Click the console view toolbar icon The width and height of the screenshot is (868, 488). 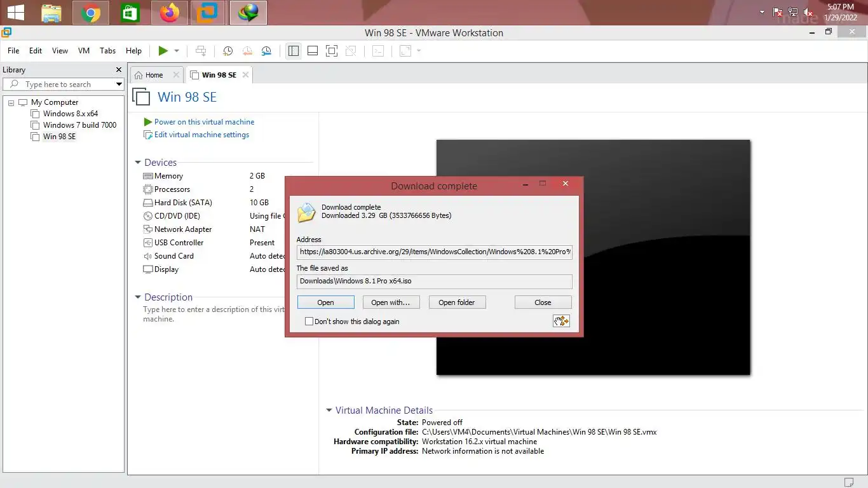pos(378,51)
